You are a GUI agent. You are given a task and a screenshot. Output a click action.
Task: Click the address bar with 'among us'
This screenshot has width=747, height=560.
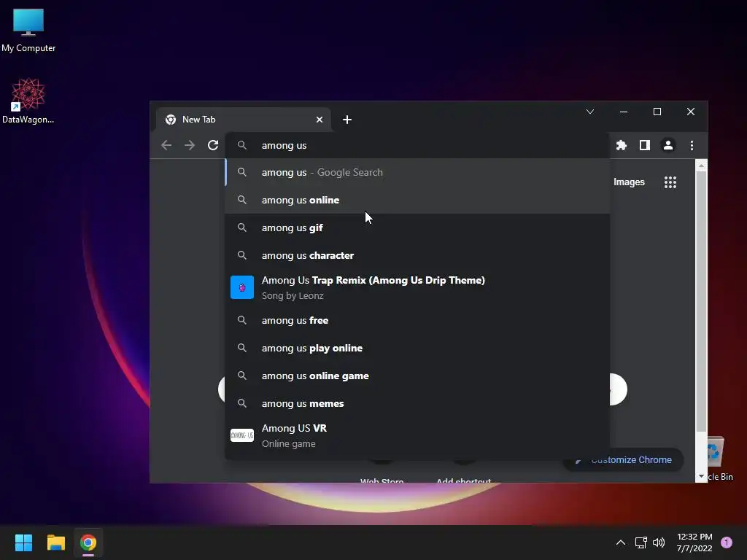click(417, 145)
